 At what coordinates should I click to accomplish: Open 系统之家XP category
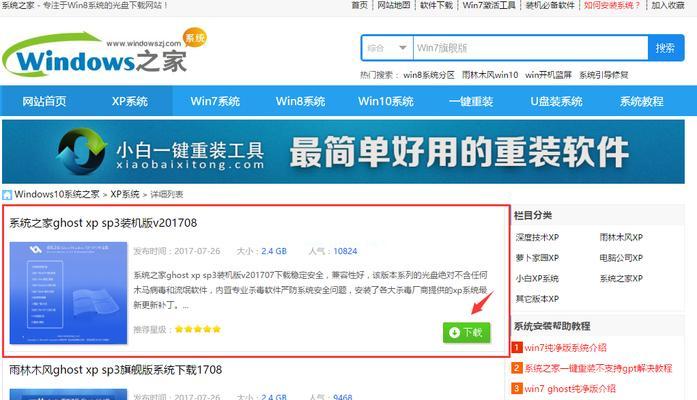coord(621,279)
